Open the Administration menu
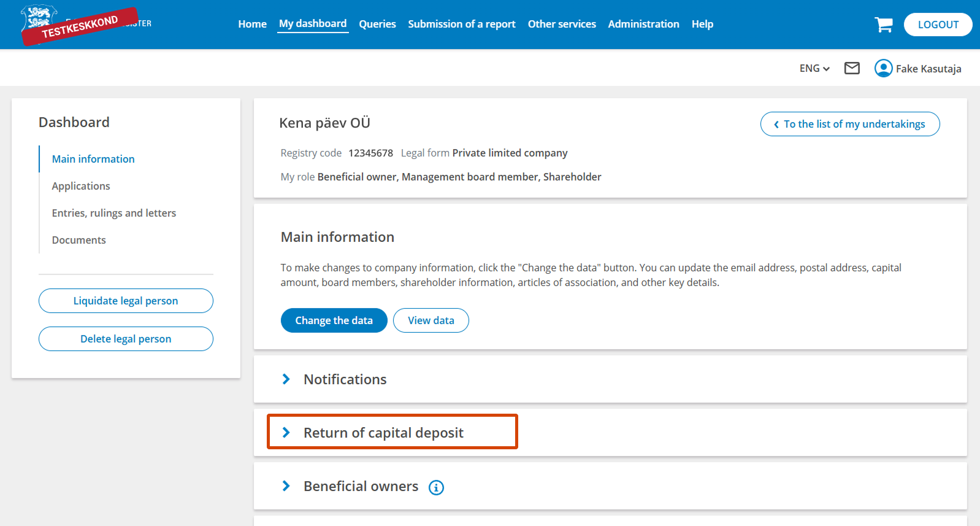The width and height of the screenshot is (980, 526). point(643,24)
